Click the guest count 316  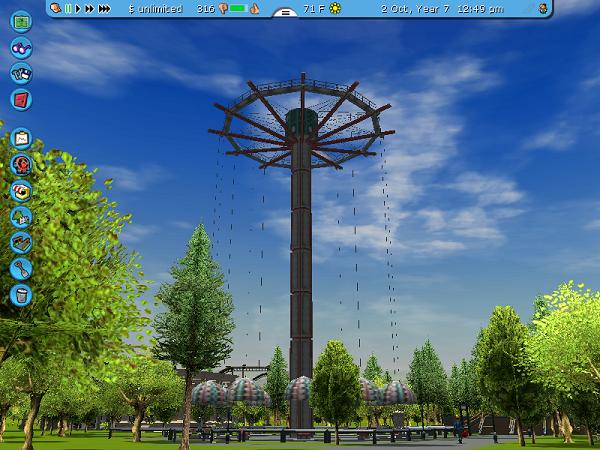205,8
